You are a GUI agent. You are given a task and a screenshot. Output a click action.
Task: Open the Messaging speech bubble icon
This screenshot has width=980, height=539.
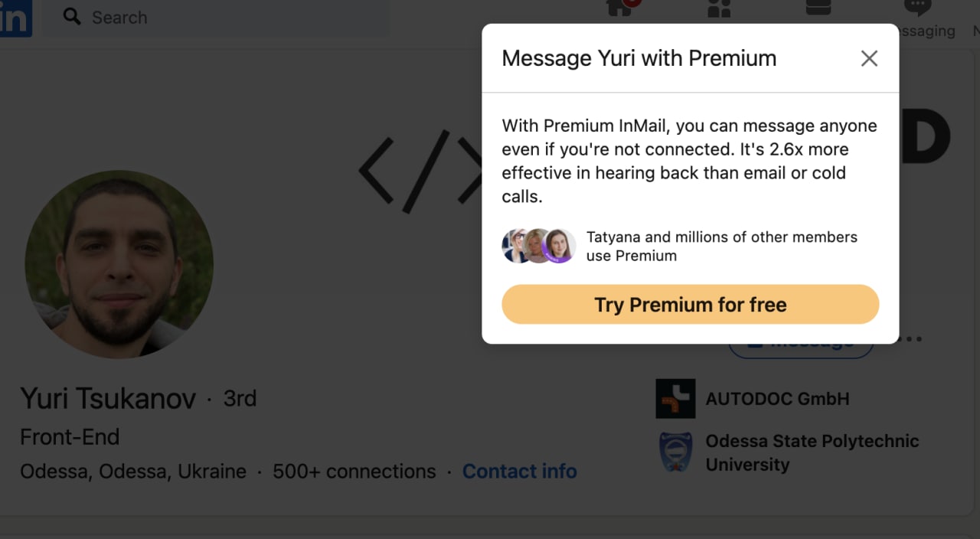(917, 8)
